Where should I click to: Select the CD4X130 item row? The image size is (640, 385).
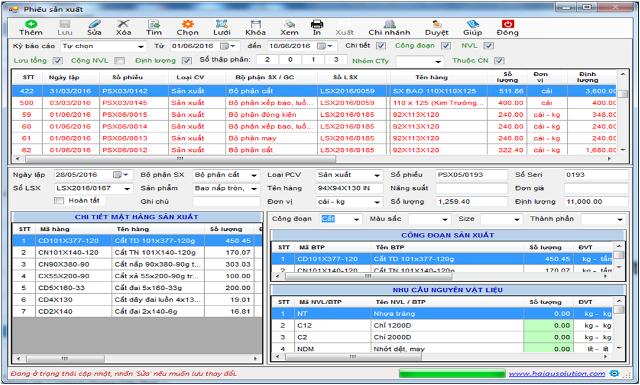[x=137, y=300]
